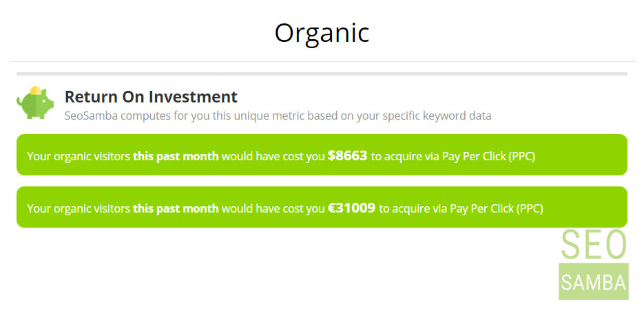Viewport: 644px width, 315px height.
Task: Click the SEO text in the logo
Action: 594,245
